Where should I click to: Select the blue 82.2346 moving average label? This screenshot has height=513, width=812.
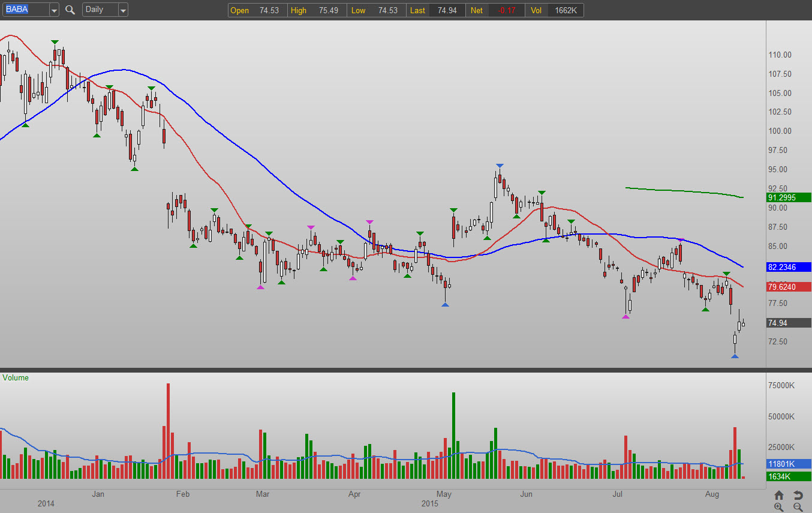click(789, 267)
